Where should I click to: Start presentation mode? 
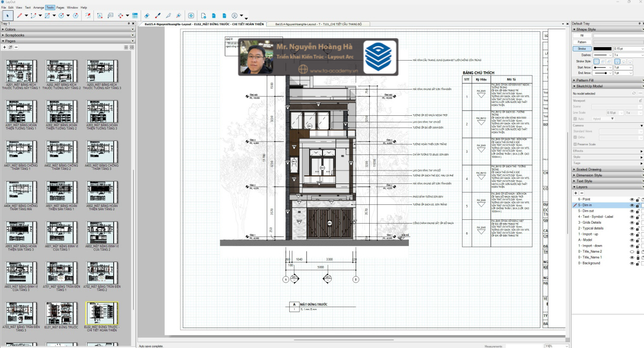[x=191, y=16]
